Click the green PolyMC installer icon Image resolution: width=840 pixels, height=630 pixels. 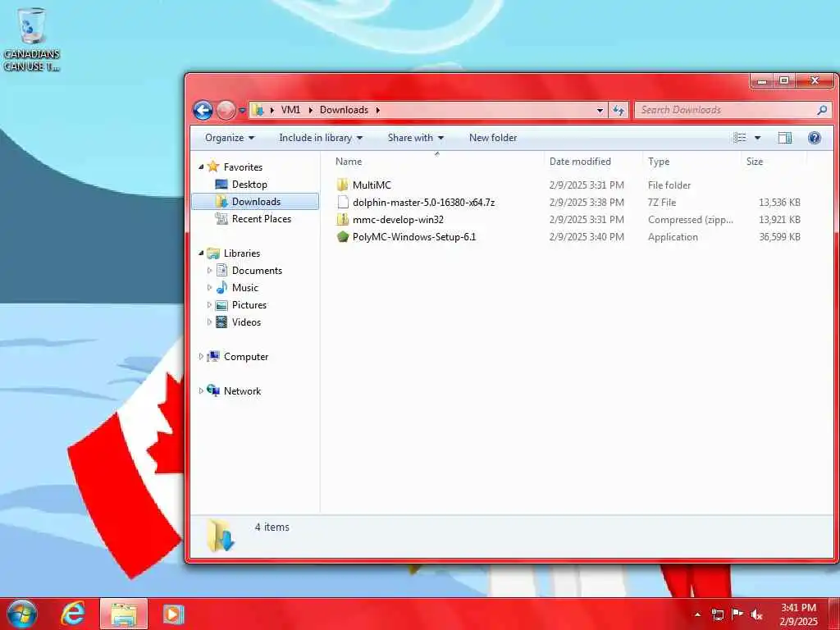point(343,236)
